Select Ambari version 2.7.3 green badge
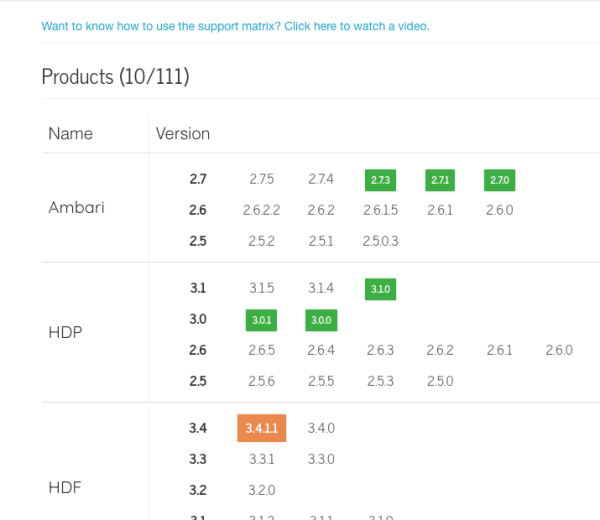This screenshot has height=520, width=600. [380, 180]
